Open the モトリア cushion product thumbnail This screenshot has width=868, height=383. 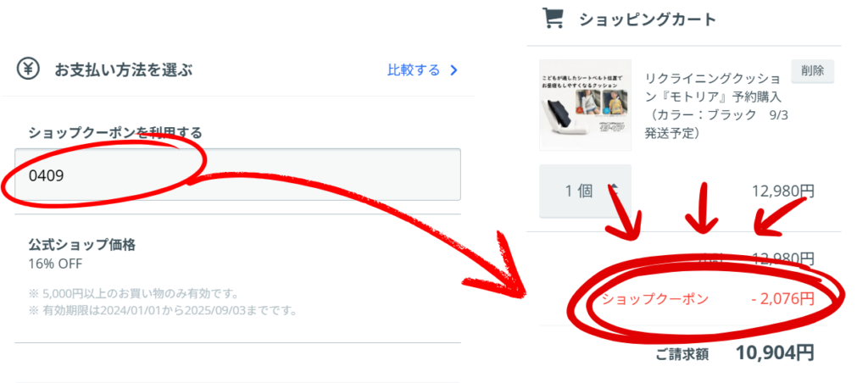click(x=585, y=104)
